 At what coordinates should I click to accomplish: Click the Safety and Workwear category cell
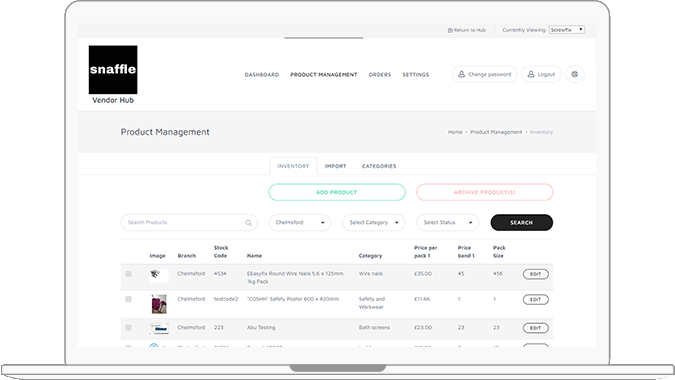(x=372, y=303)
